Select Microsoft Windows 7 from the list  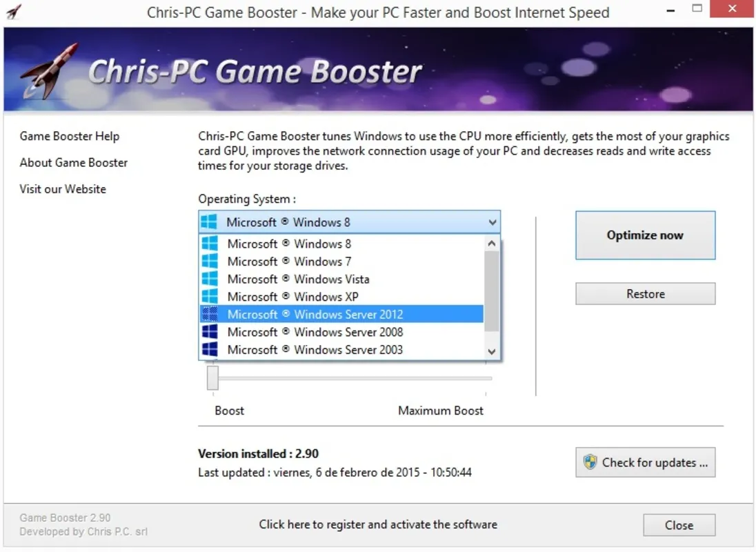[x=341, y=262]
